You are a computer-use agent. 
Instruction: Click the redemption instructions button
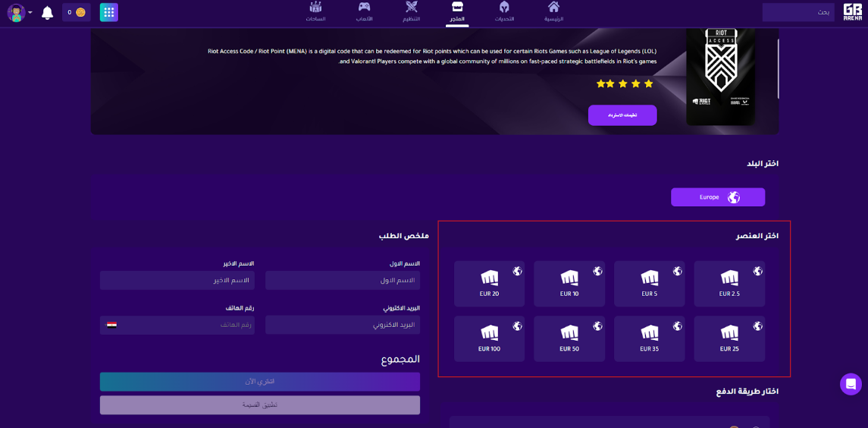pos(622,115)
